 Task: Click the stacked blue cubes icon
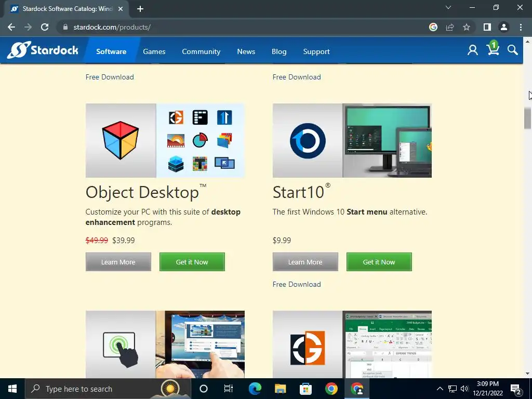click(176, 164)
